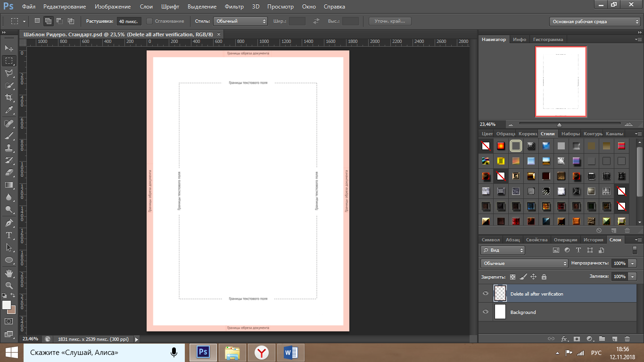Screen dimensions: 644x362
Task: Select the Crop tool
Action: tap(8, 98)
